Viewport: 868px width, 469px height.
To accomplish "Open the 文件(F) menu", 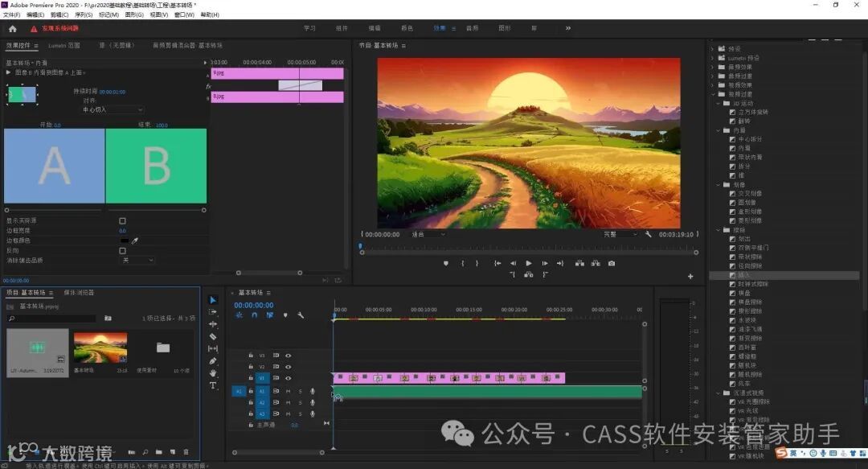I will pyautogui.click(x=11, y=15).
